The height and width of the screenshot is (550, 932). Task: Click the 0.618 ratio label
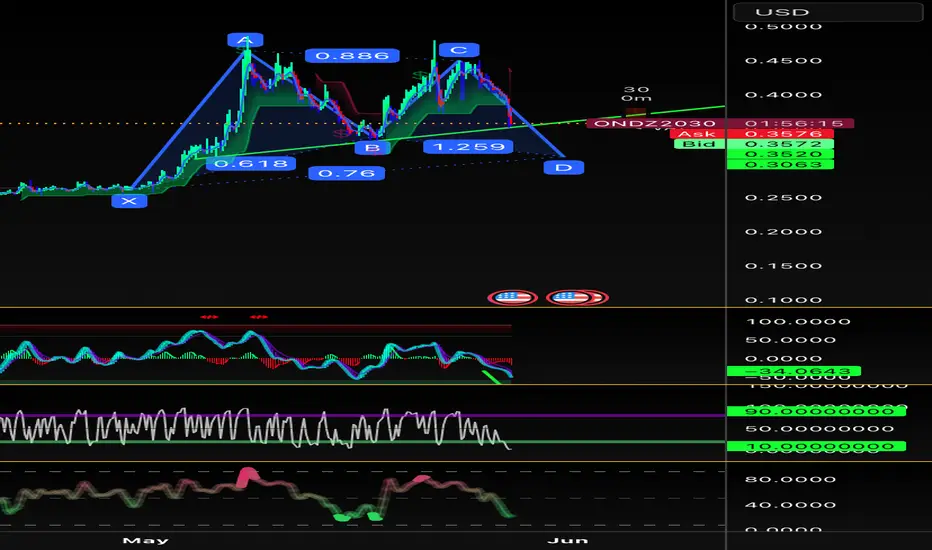point(250,164)
